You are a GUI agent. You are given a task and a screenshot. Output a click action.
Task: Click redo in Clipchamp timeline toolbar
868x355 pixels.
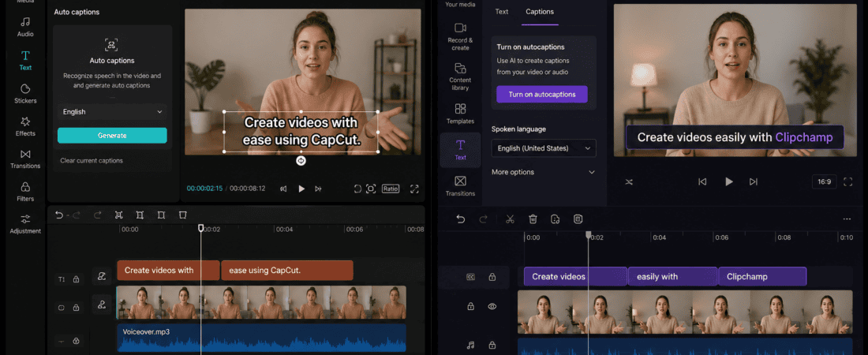click(483, 219)
